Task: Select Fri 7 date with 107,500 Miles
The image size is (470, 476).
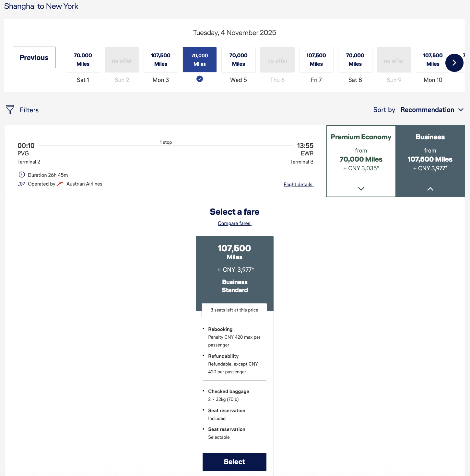Action: pos(316,60)
